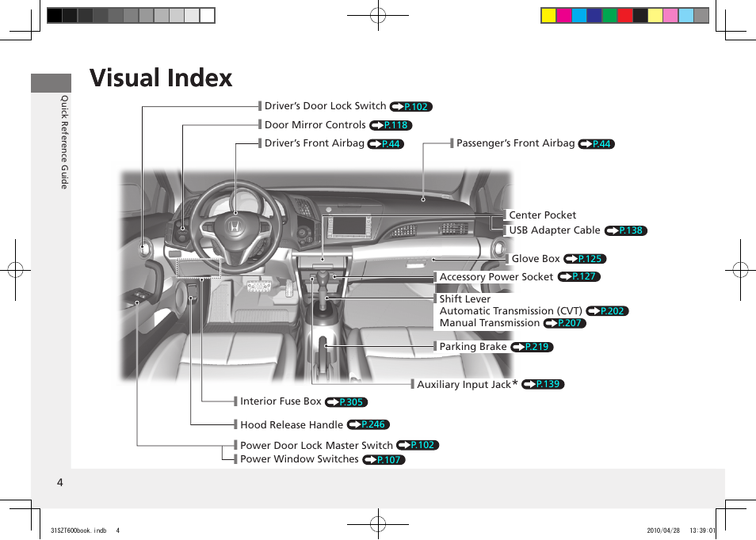Click the navigation display in the dashboard
This screenshot has height=540, width=756.
pyautogui.click(x=350, y=227)
